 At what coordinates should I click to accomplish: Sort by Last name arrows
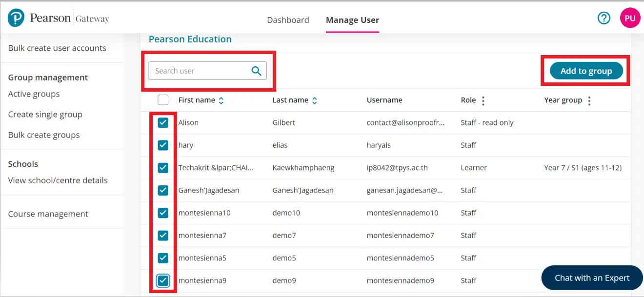[x=315, y=100]
